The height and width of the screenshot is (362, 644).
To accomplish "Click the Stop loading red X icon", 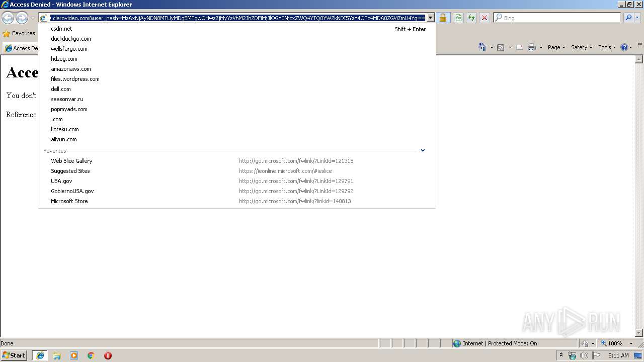I will (x=484, y=18).
